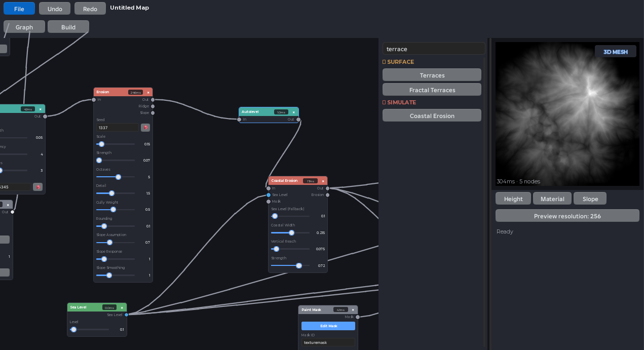Open the File menu

tap(19, 9)
